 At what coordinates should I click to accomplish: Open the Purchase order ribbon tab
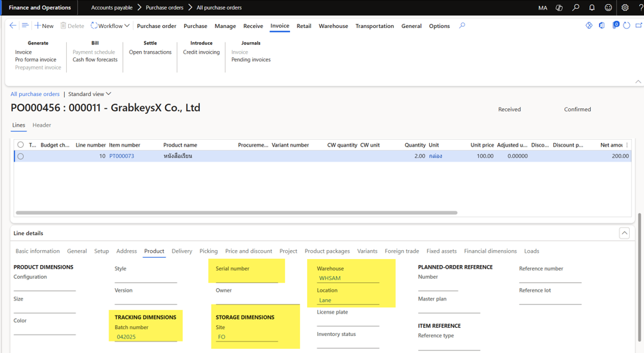(x=156, y=26)
